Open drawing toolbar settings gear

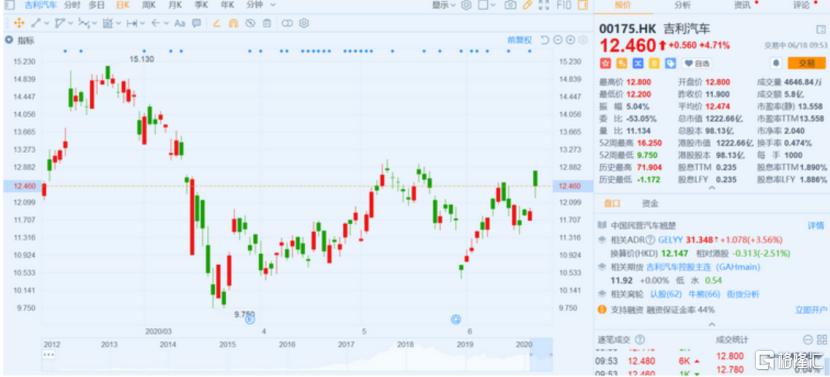click(304, 23)
